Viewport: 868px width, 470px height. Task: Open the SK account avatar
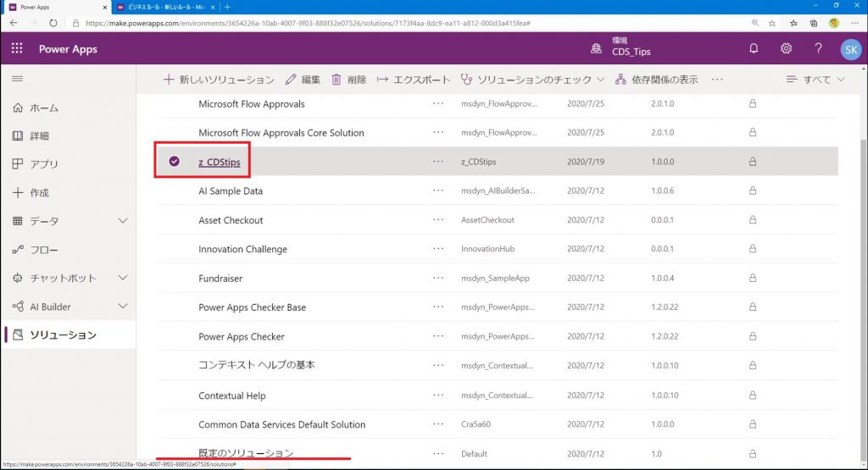[851, 50]
